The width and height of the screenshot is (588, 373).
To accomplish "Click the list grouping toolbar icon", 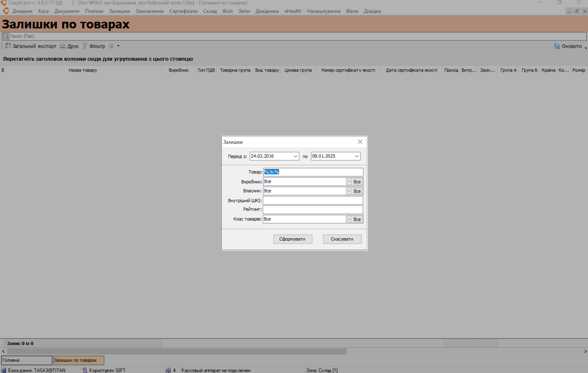I will [x=111, y=46].
